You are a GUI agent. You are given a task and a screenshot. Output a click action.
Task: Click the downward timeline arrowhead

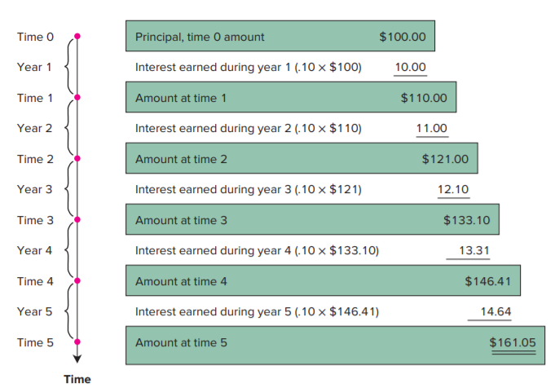point(77,359)
